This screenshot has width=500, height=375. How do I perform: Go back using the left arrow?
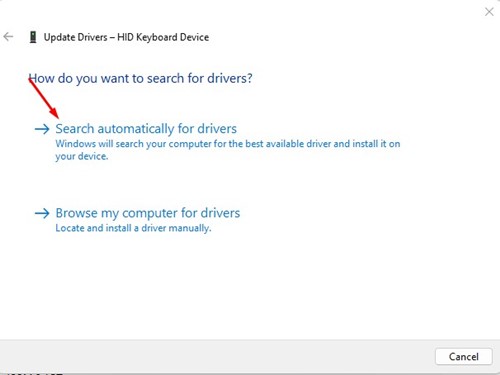(x=8, y=37)
